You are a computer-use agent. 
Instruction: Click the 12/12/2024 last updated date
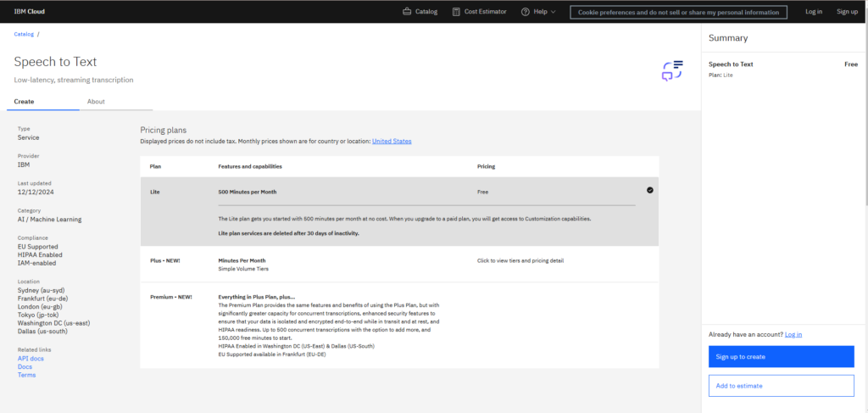point(36,193)
